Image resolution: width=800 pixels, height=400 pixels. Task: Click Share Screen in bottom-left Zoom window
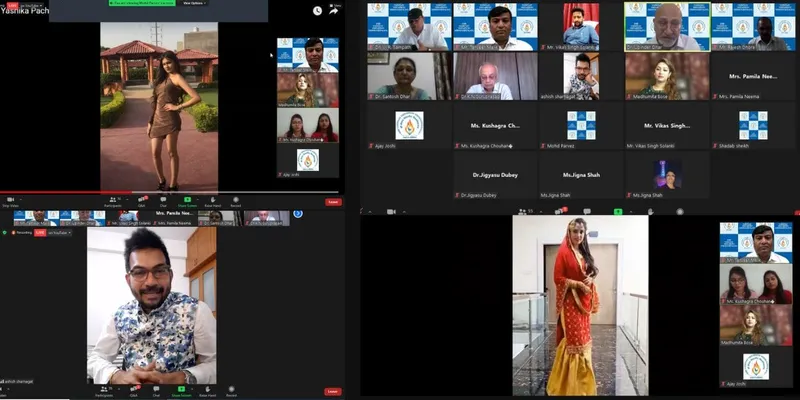(x=182, y=391)
